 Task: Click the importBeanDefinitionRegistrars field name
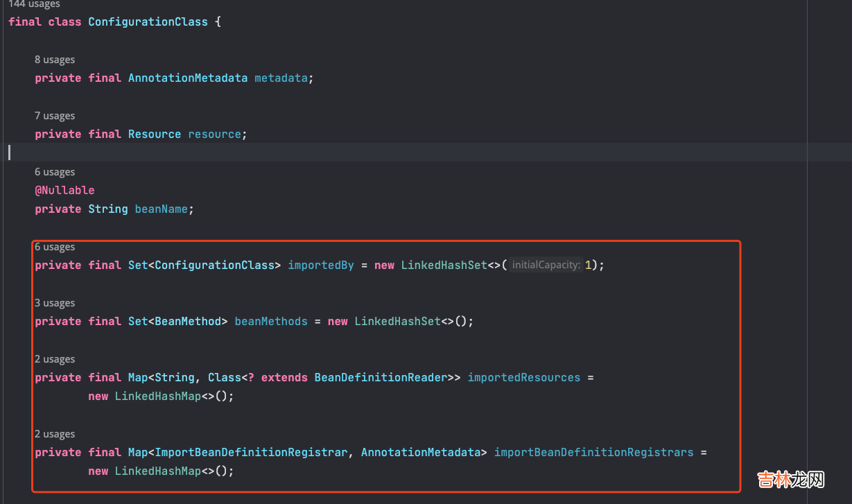[x=593, y=452]
